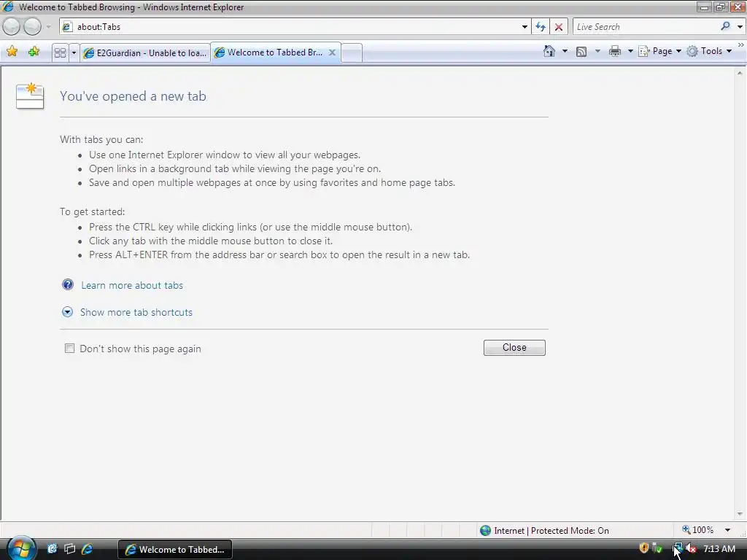Click the security alert shield tray icon
This screenshot has height=560, width=747.
643,548
